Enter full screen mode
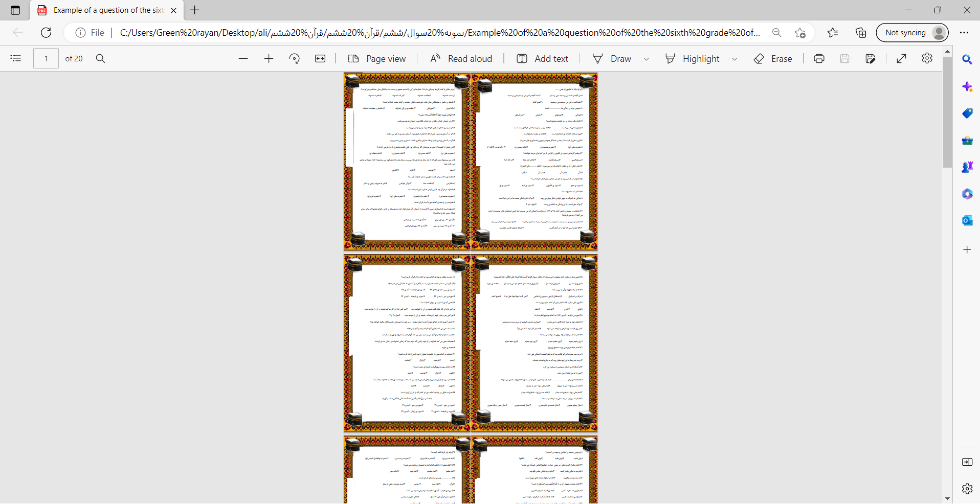This screenshot has width=980, height=504. 902,59
